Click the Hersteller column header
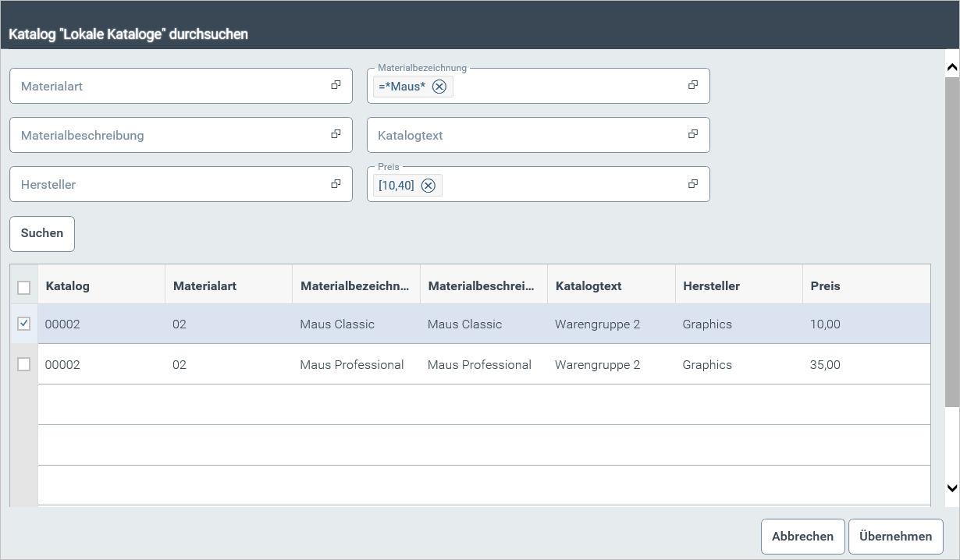The width and height of the screenshot is (960, 560). coord(711,285)
